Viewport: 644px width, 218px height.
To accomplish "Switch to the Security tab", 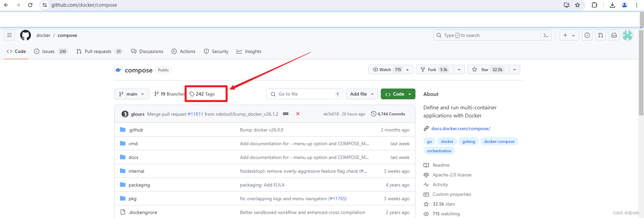I will pos(216,51).
